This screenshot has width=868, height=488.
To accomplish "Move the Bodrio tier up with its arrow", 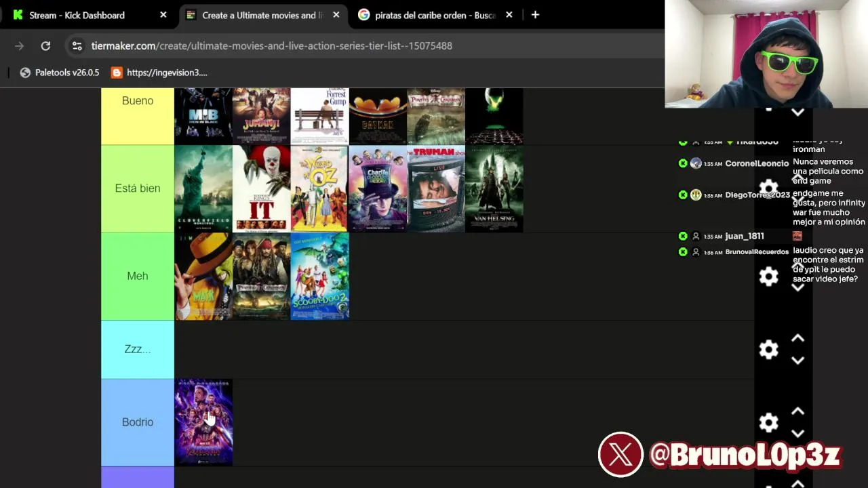I will [797, 411].
